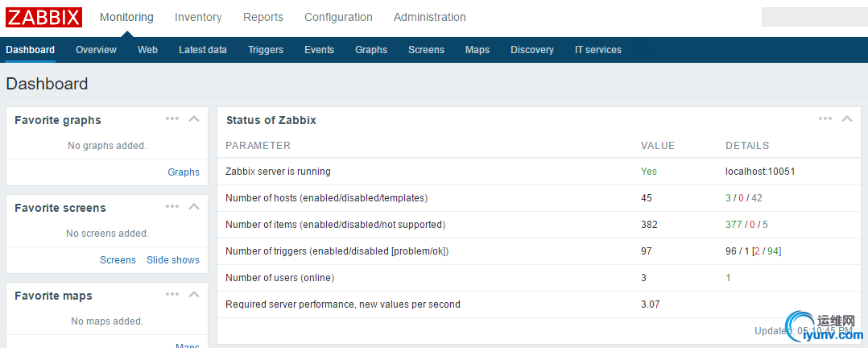Collapse the Favorite screens widget
868x348 pixels.
coord(193,206)
